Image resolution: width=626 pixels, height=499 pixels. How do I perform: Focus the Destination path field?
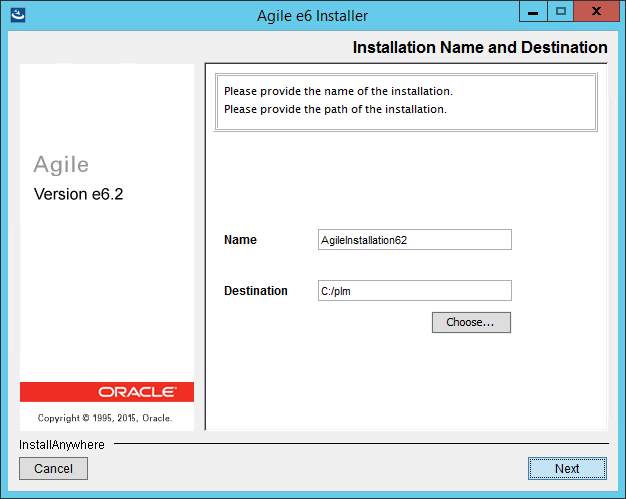[414, 291]
